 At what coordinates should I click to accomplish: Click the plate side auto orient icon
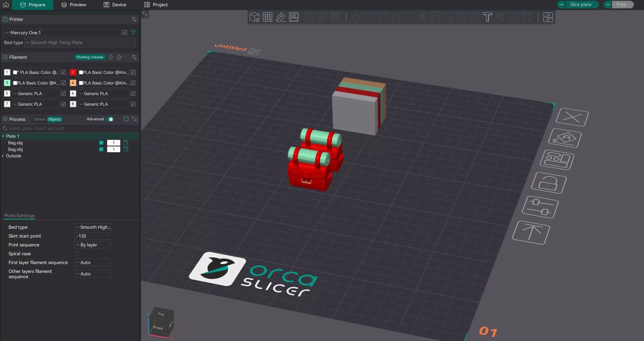coord(565,138)
